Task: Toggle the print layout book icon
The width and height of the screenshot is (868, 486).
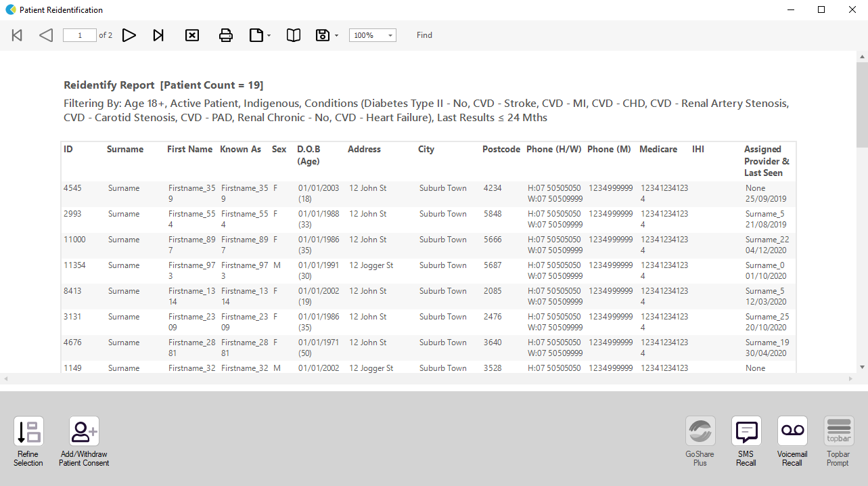Action: [294, 35]
